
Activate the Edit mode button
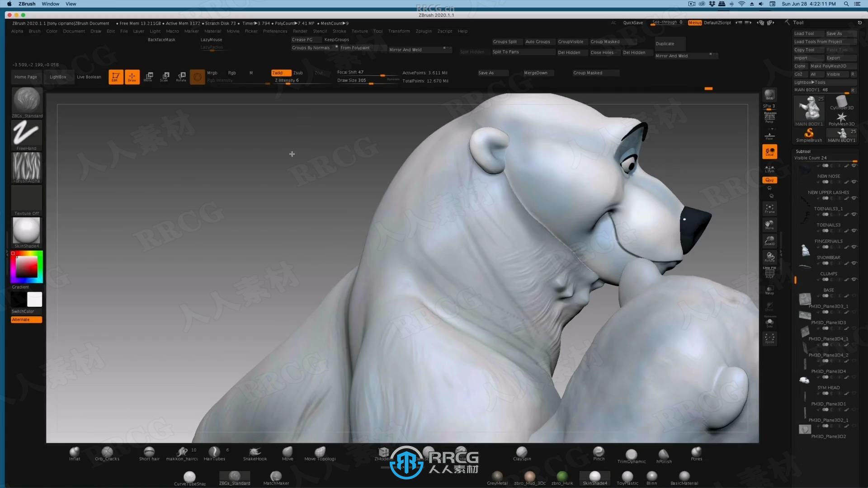(116, 77)
